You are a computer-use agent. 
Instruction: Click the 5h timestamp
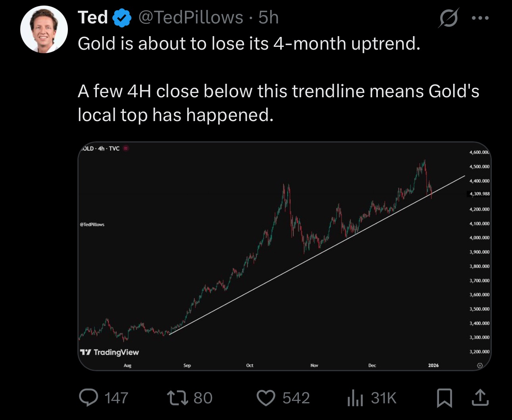pyautogui.click(x=269, y=18)
